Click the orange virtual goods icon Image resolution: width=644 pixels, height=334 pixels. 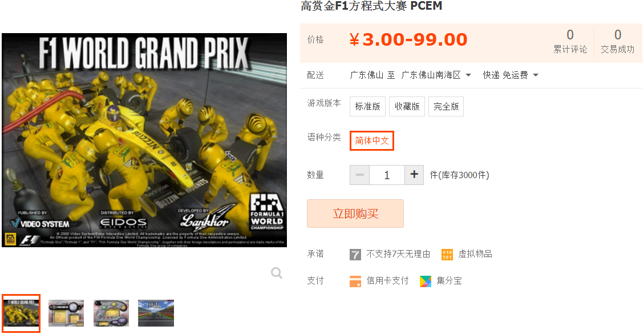447,254
